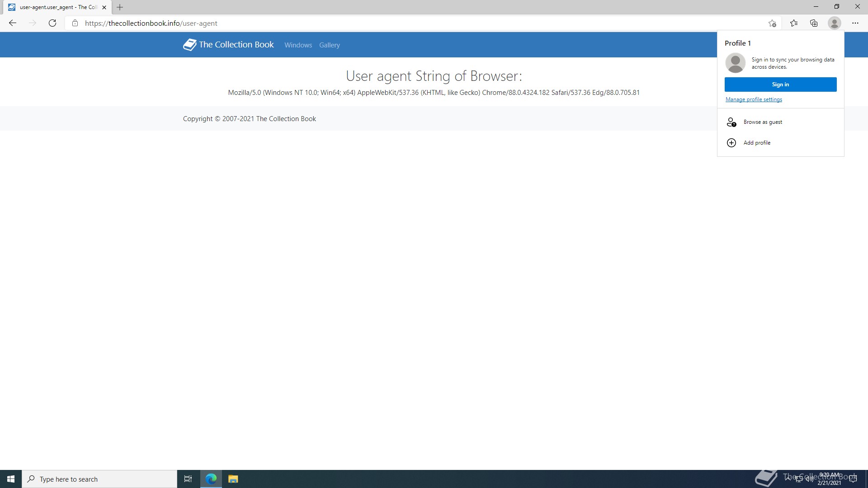Image resolution: width=868 pixels, height=488 pixels.
Task: Open the Favorites list
Action: 794,23
